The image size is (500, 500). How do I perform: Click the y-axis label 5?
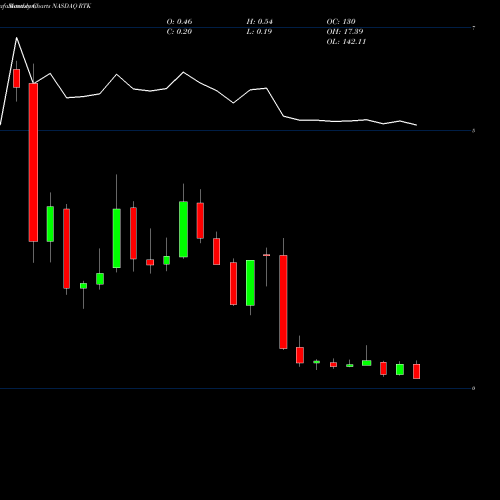click(x=474, y=131)
